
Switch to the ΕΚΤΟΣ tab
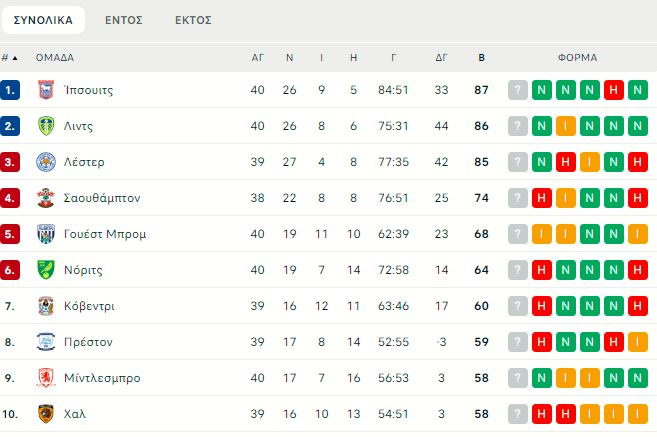coord(192,19)
